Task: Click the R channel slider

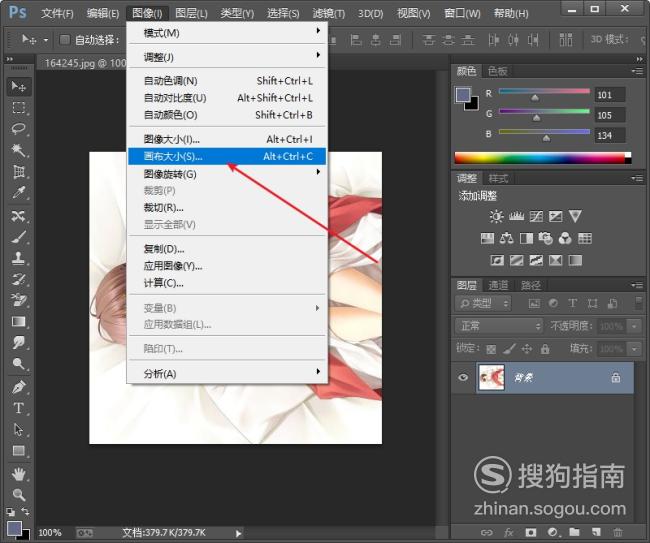Action: pos(544,92)
